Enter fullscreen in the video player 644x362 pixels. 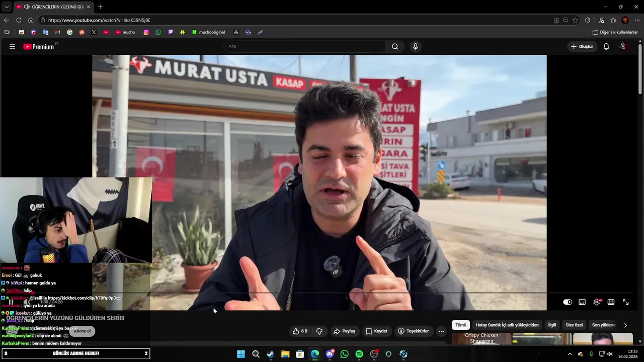pos(625,302)
